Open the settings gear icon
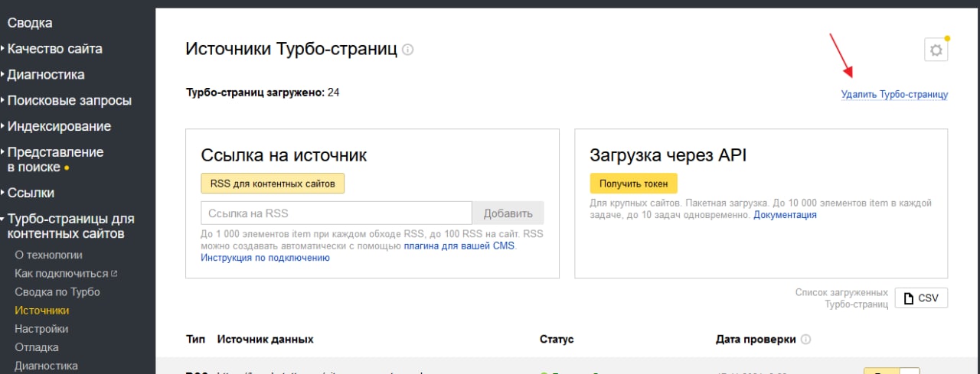The height and width of the screenshot is (374, 980). [x=935, y=50]
